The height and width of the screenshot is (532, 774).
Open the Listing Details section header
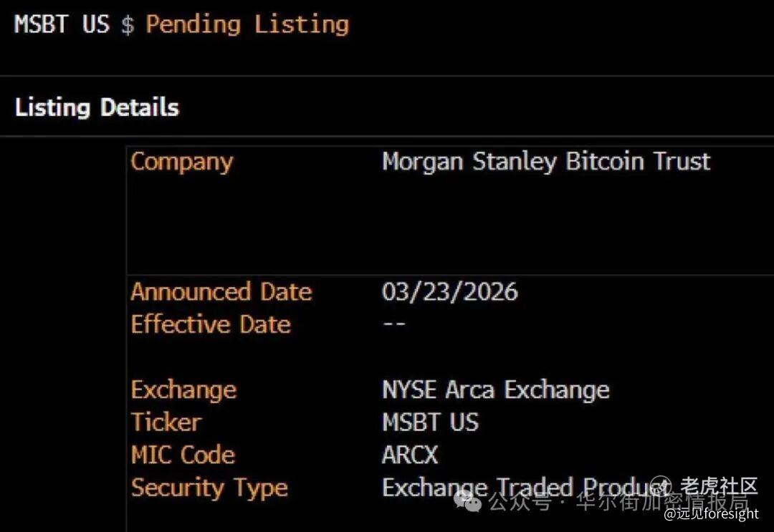[97, 107]
